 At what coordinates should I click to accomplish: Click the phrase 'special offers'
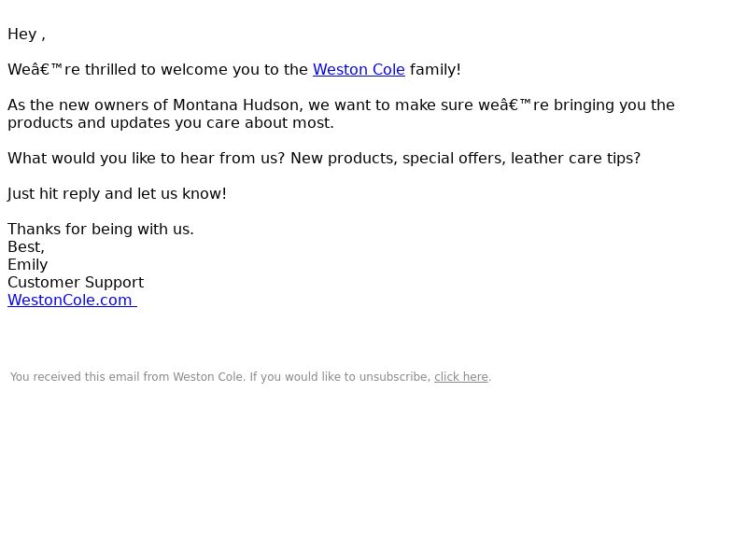[453, 158]
